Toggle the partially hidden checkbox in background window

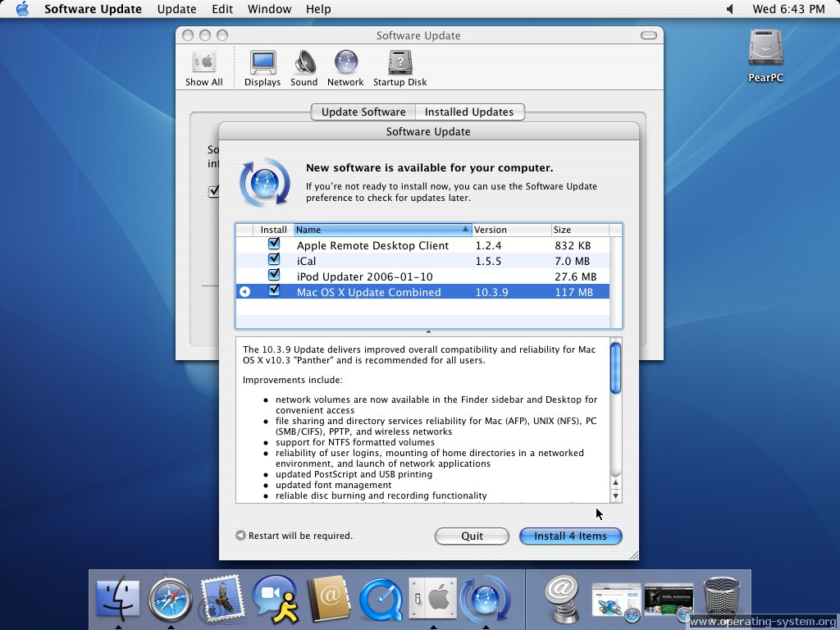pyautogui.click(x=214, y=191)
